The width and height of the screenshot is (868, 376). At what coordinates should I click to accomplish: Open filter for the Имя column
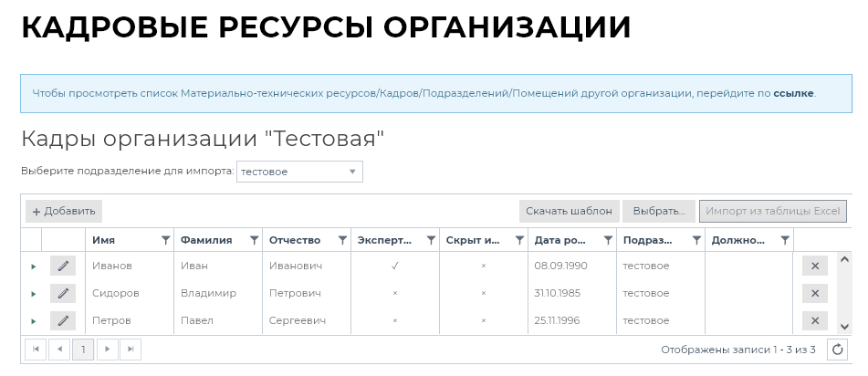(165, 240)
